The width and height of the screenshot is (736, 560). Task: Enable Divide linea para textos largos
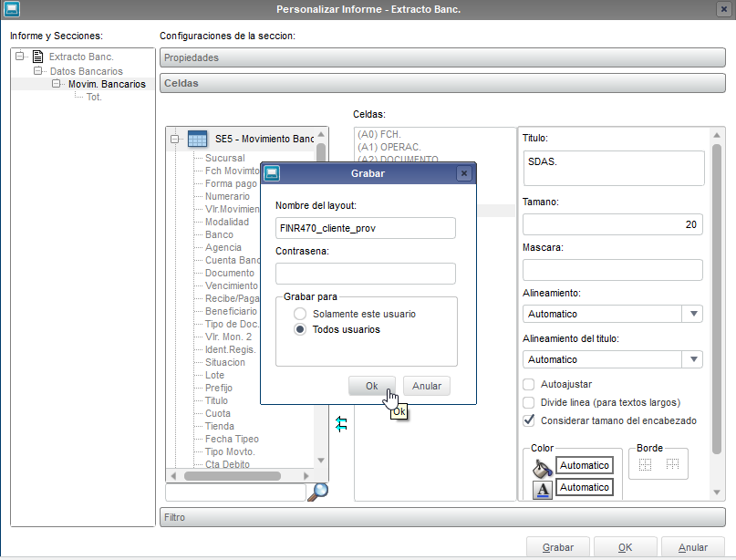coord(529,403)
